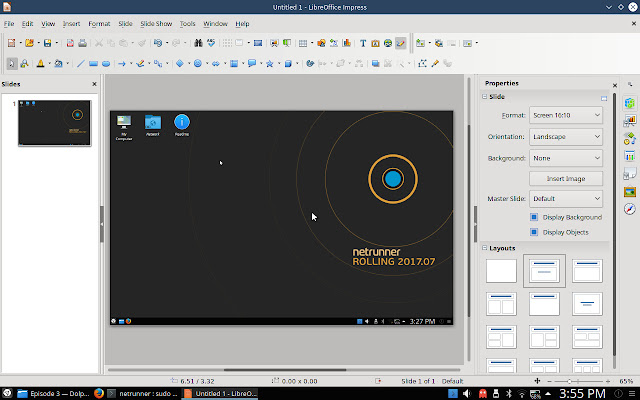Choose the blank slide layout
The height and width of the screenshot is (400, 640).
pos(501,271)
